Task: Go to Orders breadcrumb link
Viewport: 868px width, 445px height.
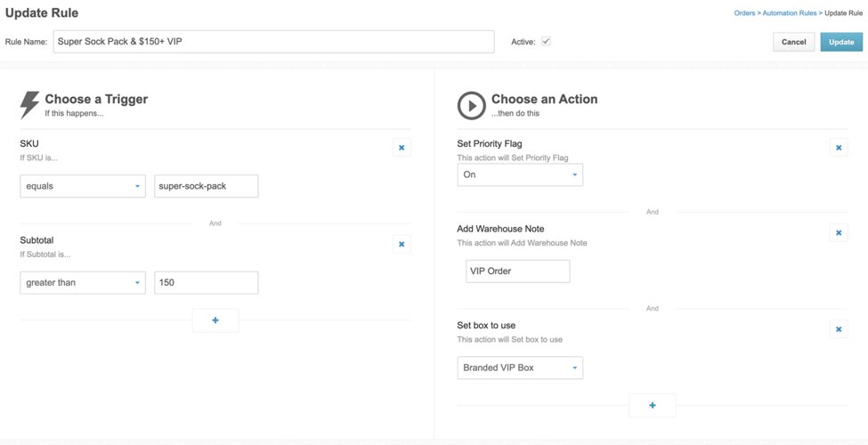Action: tap(746, 13)
